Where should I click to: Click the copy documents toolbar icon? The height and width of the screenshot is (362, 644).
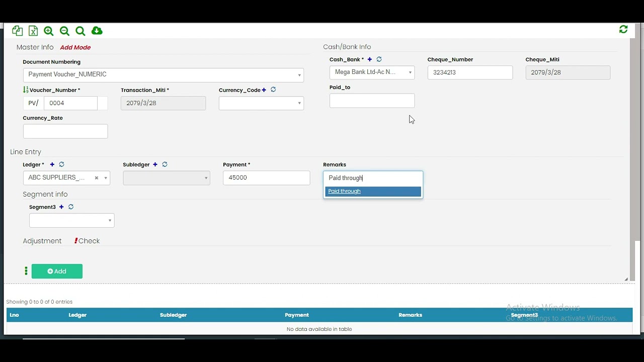pyautogui.click(x=17, y=31)
